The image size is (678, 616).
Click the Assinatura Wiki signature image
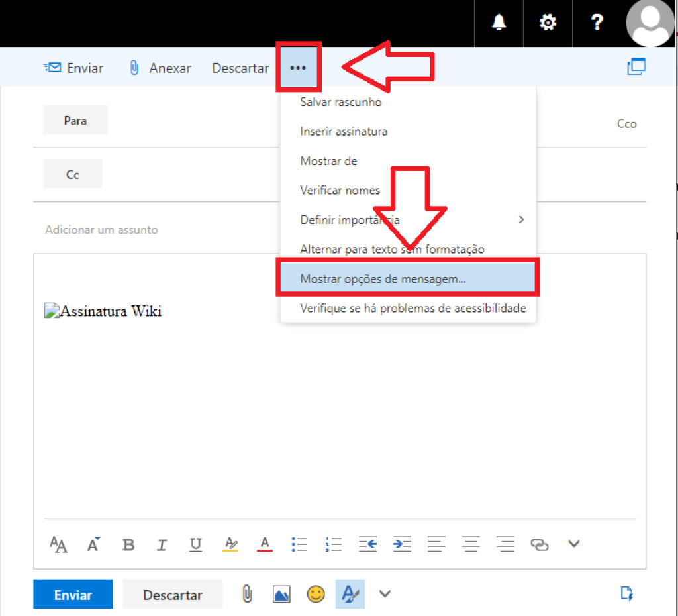click(x=103, y=311)
